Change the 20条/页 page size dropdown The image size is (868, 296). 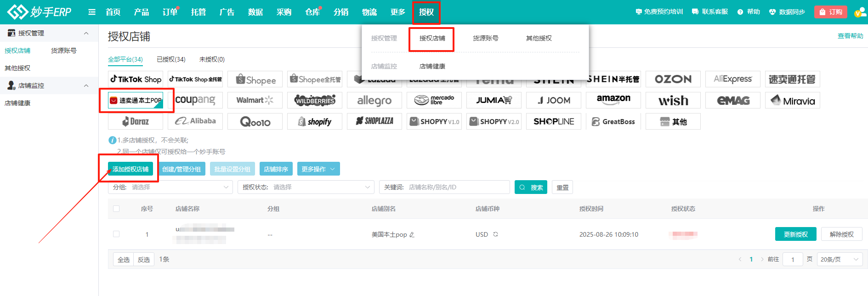click(x=840, y=259)
